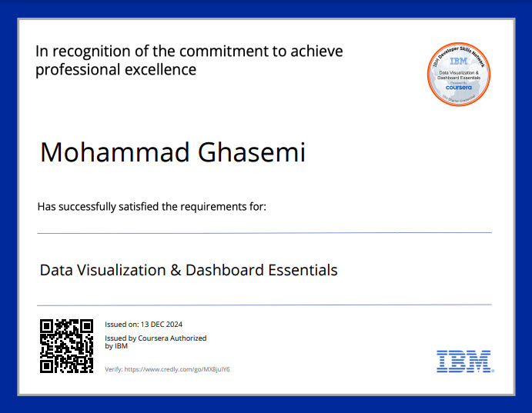Image resolution: width=532 pixels, height=413 pixels.
Task: Click the horizontal line above the course title
Action: coord(264,232)
